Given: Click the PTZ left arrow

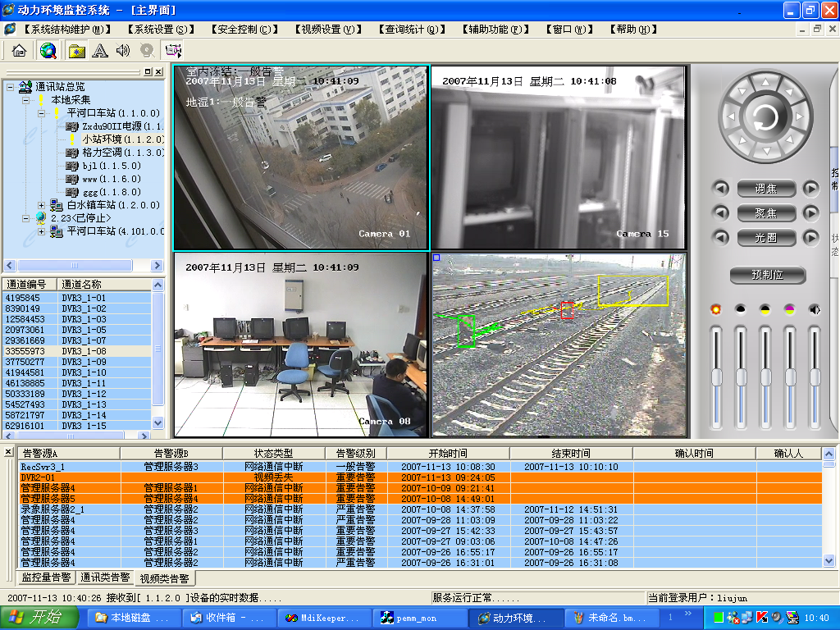Looking at the screenshot, I should coord(731,116).
